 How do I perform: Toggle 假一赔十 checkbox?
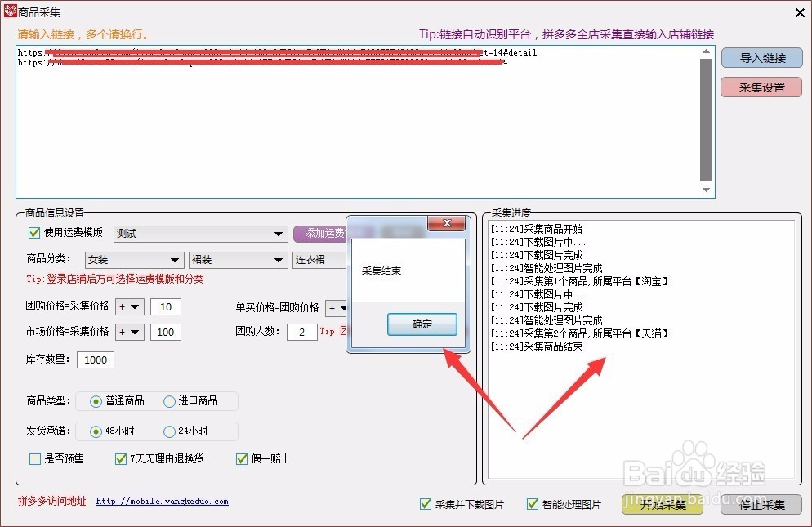point(241,458)
